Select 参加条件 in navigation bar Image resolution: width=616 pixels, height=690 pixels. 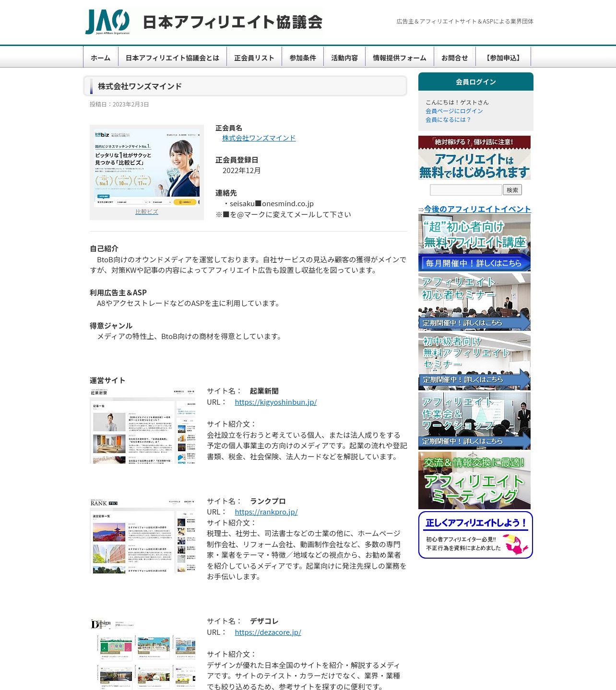tap(303, 58)
